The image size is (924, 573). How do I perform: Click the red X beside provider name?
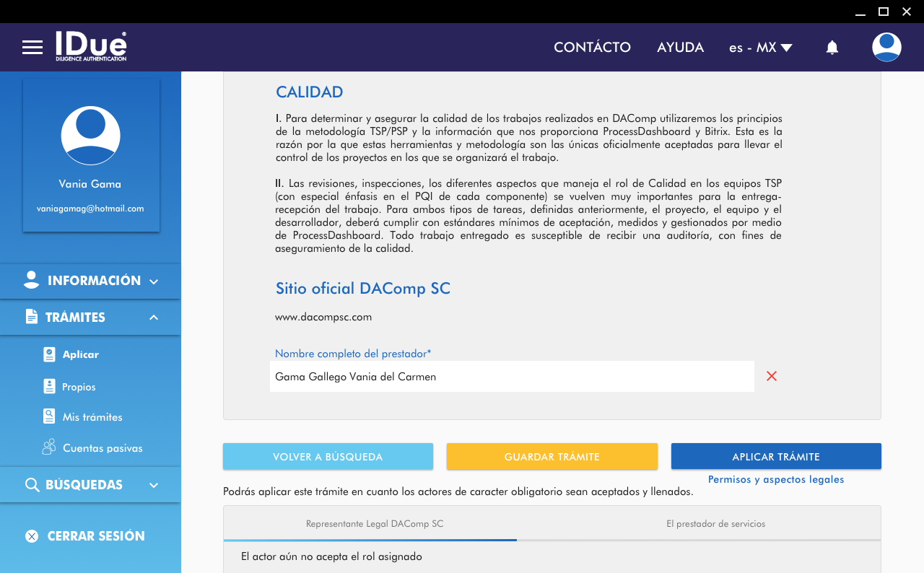pos(772,376)
